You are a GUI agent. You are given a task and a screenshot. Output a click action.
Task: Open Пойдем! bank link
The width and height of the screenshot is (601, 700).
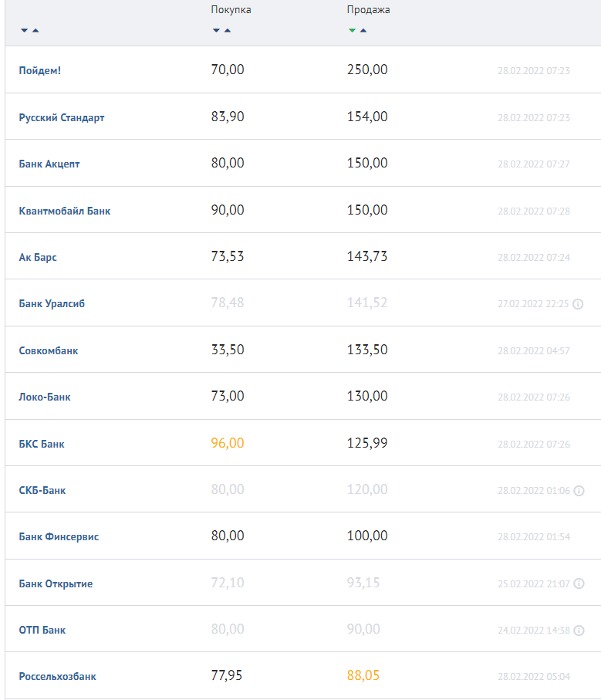coord(39,70)
